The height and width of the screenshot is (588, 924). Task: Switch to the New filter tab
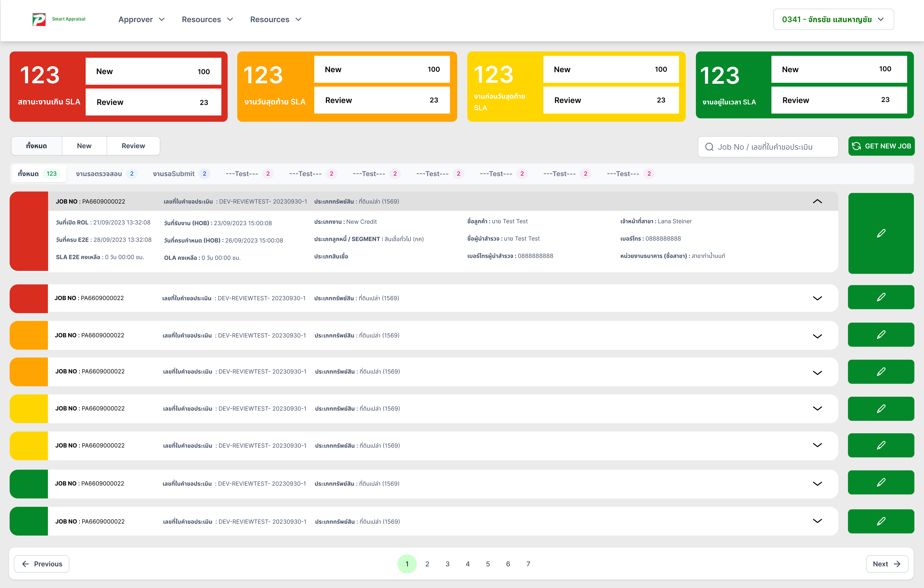pyautogui.click(x=84, y=146)
